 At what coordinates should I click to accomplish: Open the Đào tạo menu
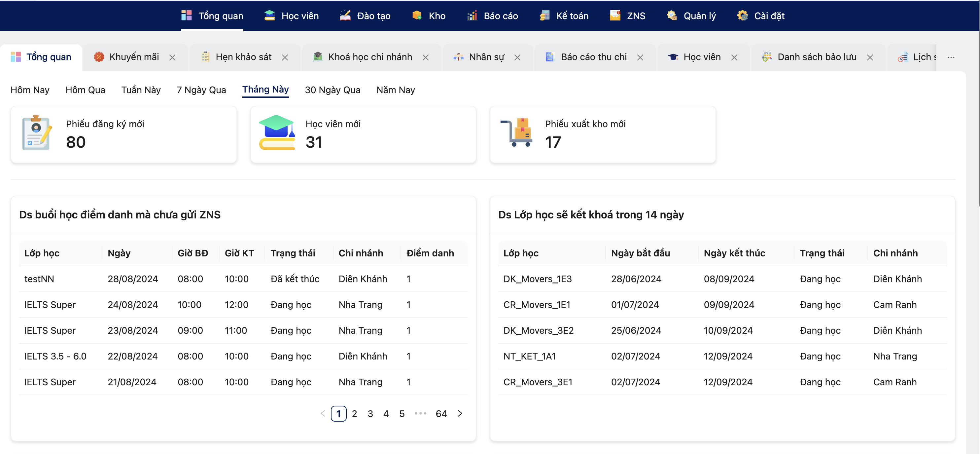click(365, 16)
